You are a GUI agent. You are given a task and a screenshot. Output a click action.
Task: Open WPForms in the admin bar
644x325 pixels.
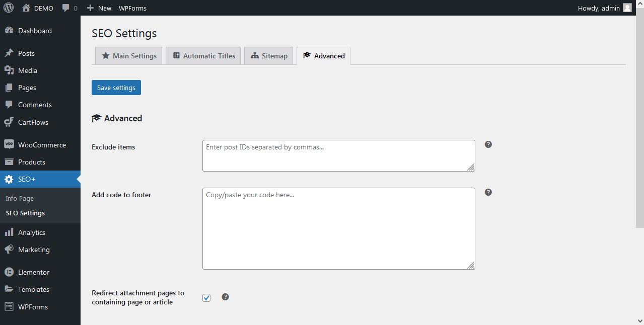point(132,8)
